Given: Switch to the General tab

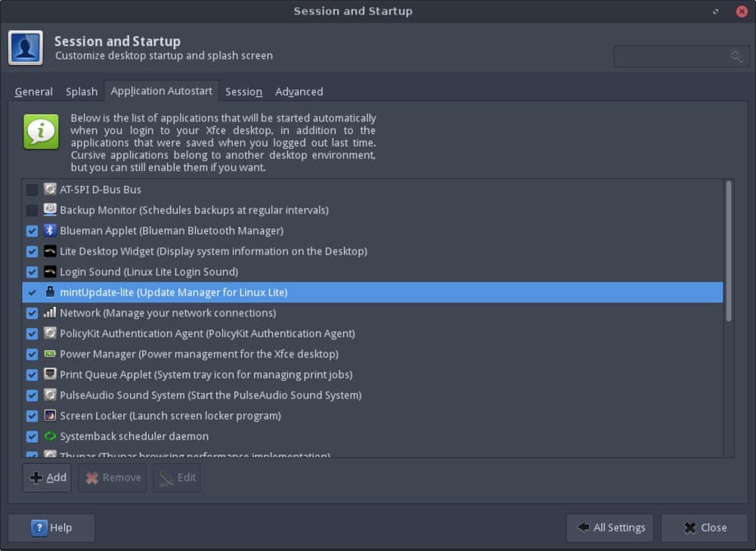Looking at the screenshot, I should 33,91.
